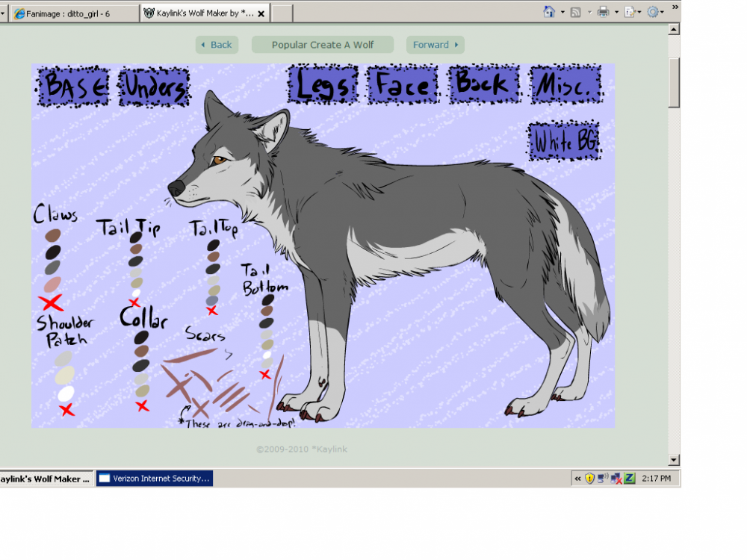
Task: Choose white Shoulder Patch swatch
Action: point(66,393)
